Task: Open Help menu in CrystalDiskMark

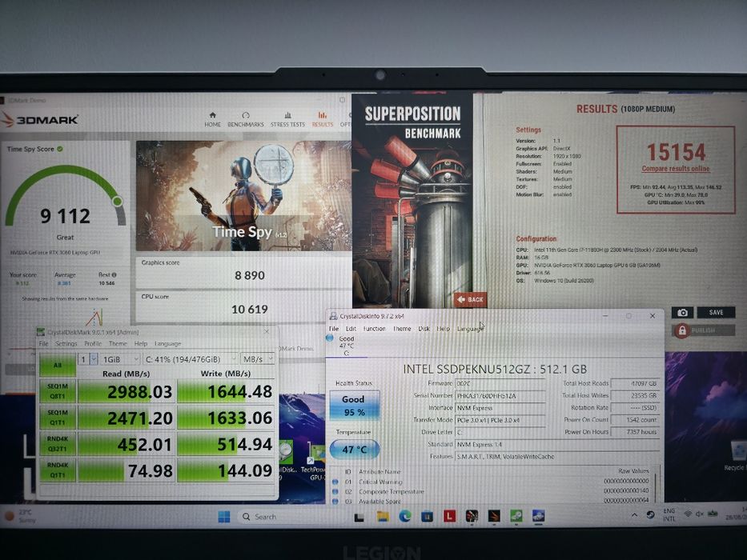Action: coord(141,343)
